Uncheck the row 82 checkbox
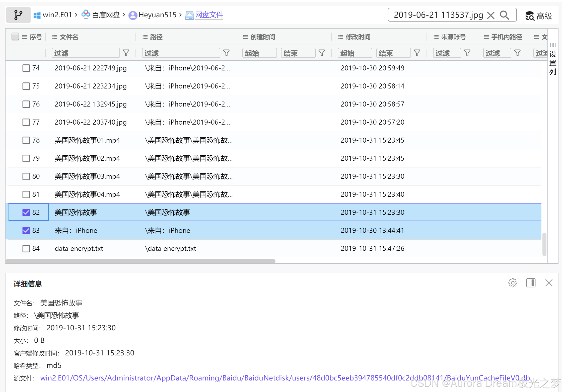 26,212
